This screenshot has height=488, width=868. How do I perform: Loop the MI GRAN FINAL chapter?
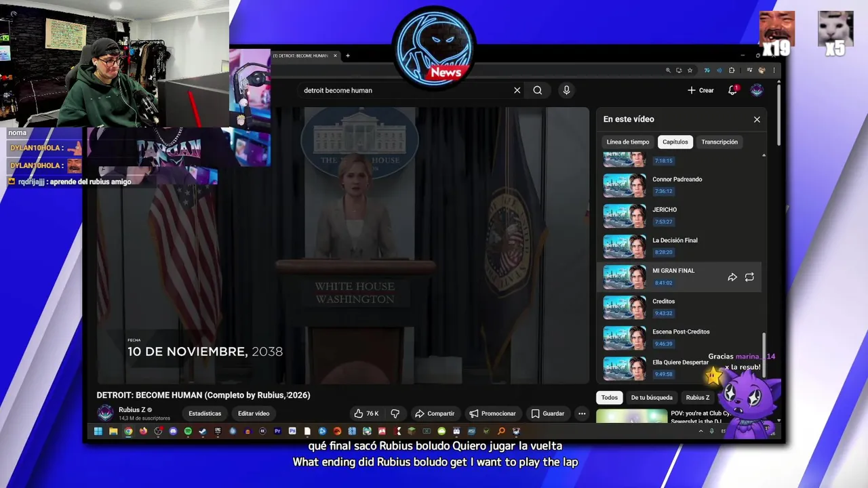[749, 277]
